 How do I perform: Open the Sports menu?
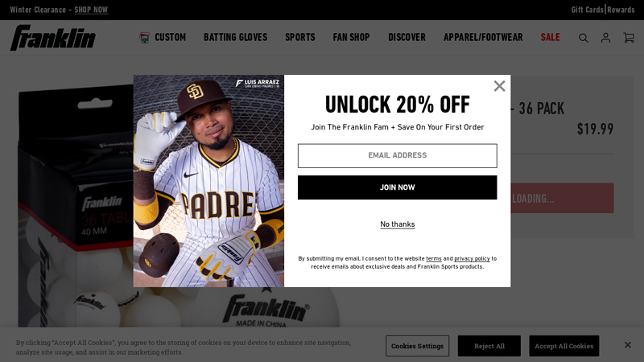(x=300, y=37)
